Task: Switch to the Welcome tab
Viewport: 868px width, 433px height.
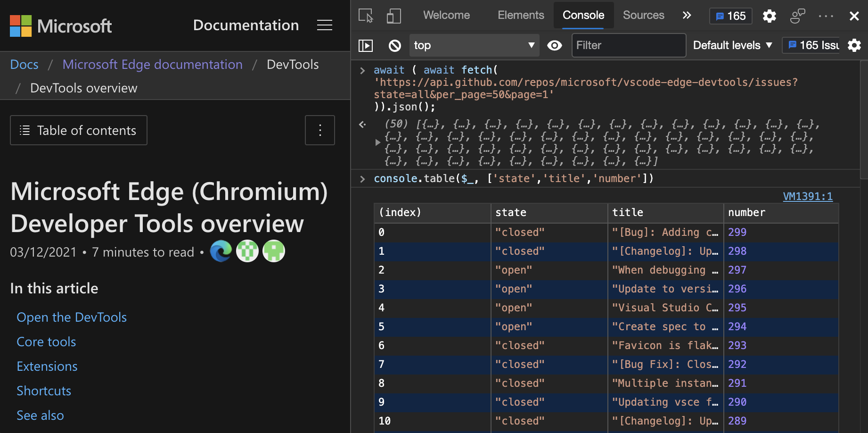Action: tap(446, 15)
